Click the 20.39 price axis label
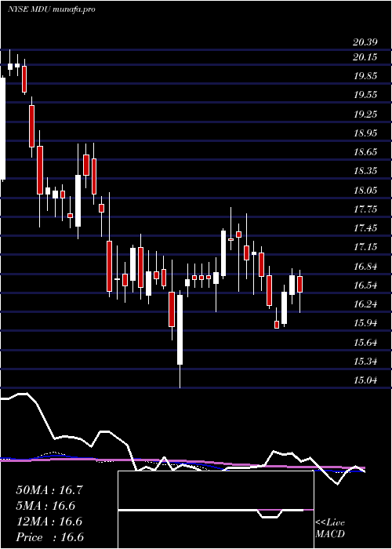 (365, 42)
